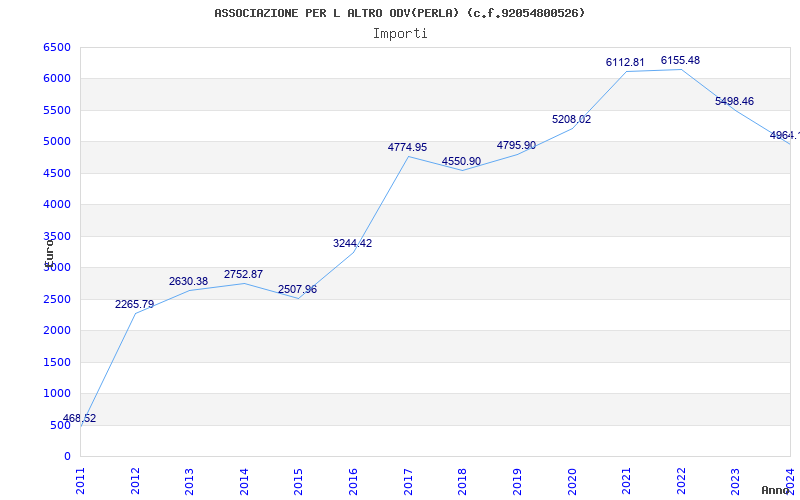Select y-axis tick 1000
This screenshot has height=500, width=800.
[x=57, y=393]
